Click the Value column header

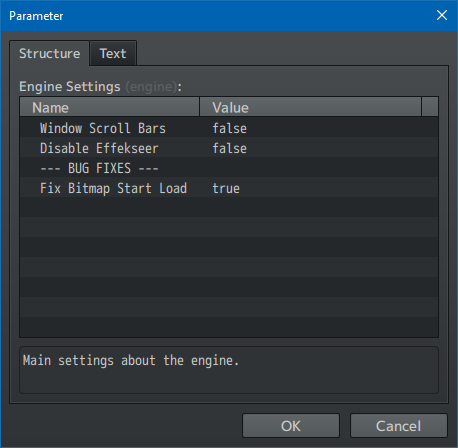310,107
